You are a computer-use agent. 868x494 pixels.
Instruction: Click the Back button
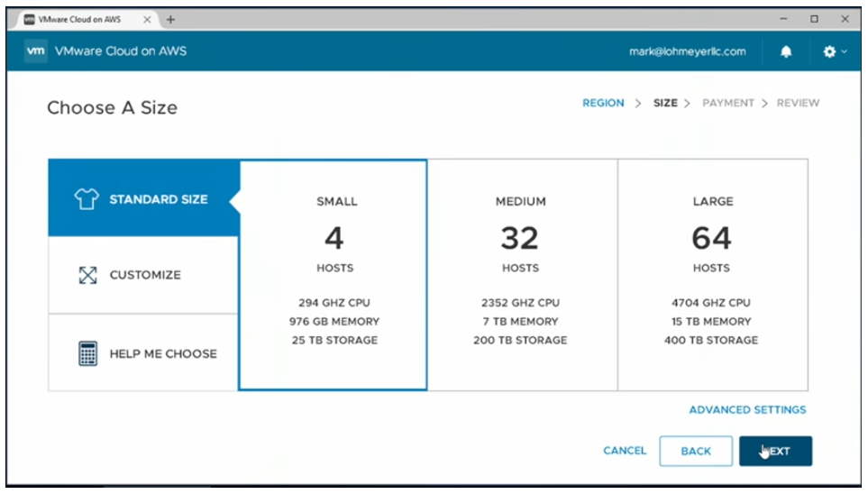pos(696,451)
